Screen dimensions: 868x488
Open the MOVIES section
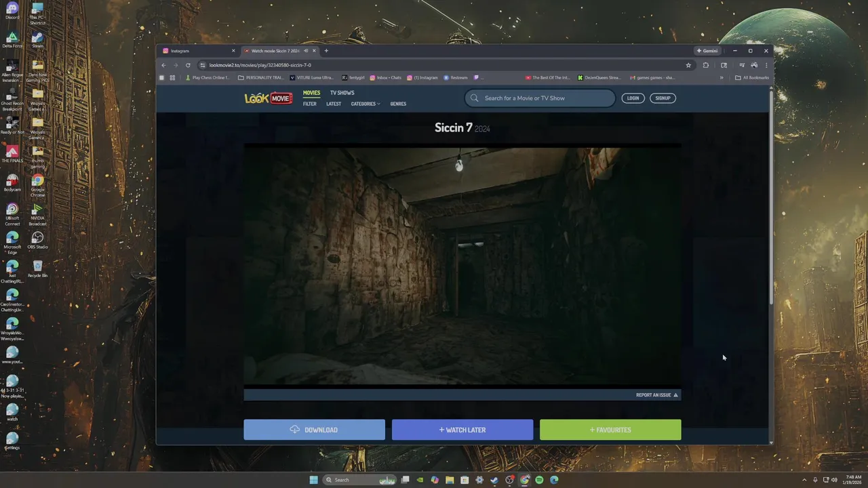(x=311, y=93)
